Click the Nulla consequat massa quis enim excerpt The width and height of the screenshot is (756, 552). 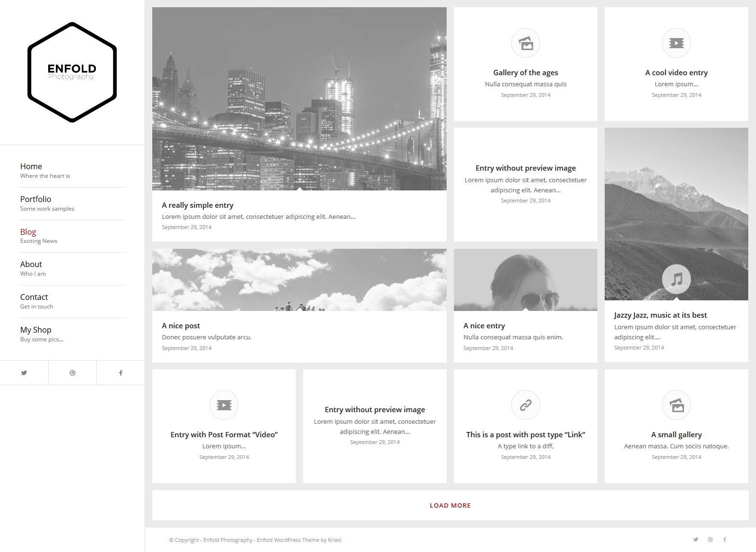[x=513, y=337]
